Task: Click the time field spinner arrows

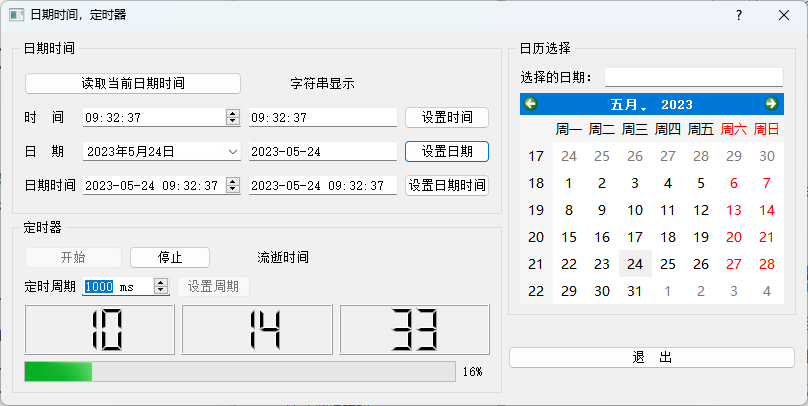Action: click(233, 118)
